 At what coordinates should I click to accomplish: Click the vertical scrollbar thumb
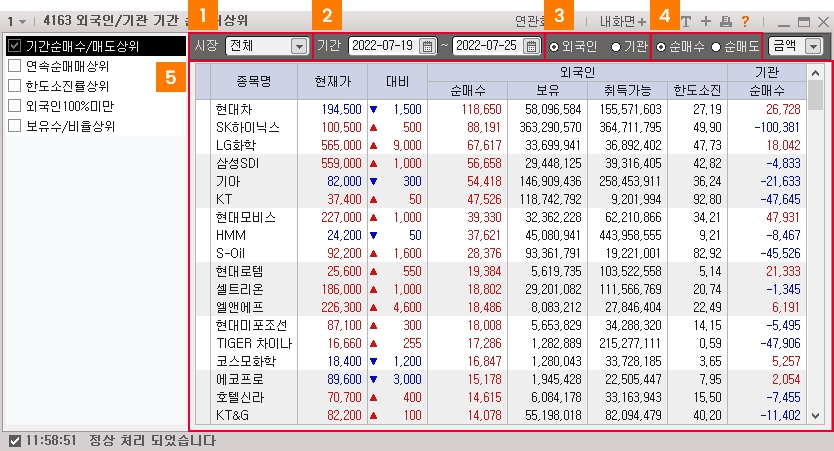pyautogui.click(x=815, y=95)
